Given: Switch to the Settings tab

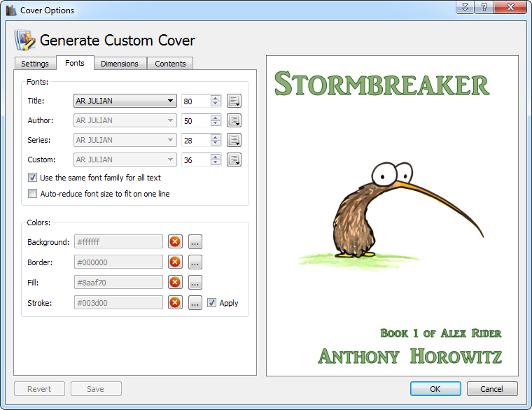Looking at the screenshot, I should 35,64.
